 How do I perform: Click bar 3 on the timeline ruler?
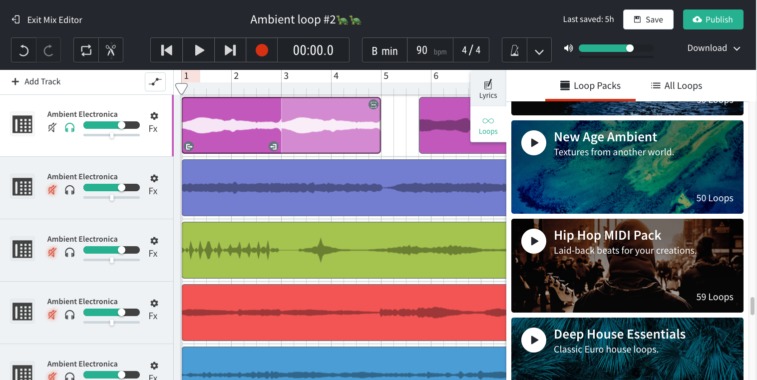coord(286,76)
